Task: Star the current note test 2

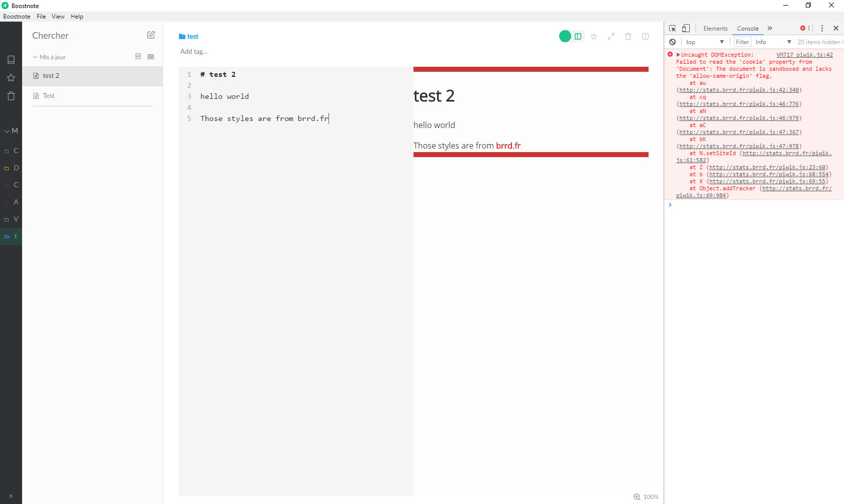Action: [594, 37]
